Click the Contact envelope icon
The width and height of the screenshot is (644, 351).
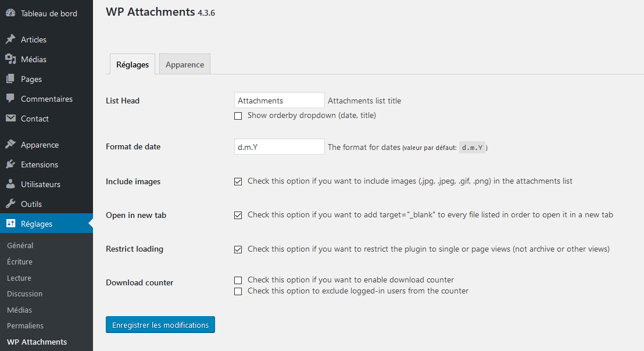[x=10, y=118]
